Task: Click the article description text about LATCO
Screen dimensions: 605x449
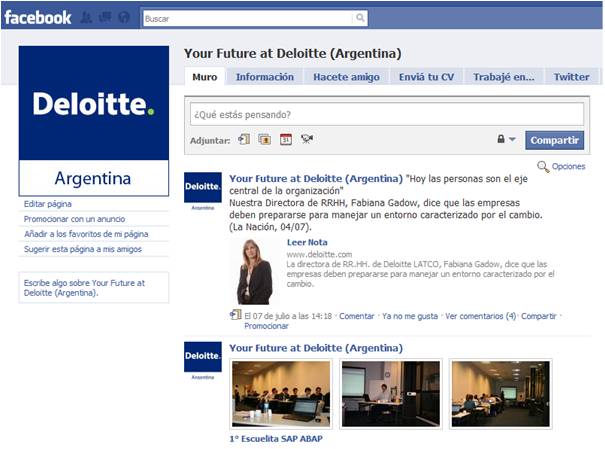Action: click(x=421, y=274)
